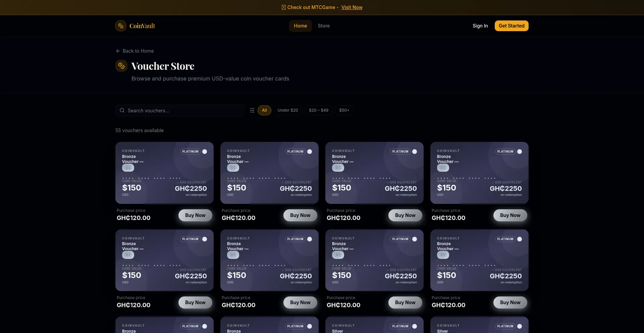The width and height of the screenshot is (644, 333).
Task: Click the PLATINUM badge on the fourth top-row card
Action: click(505, 152)
